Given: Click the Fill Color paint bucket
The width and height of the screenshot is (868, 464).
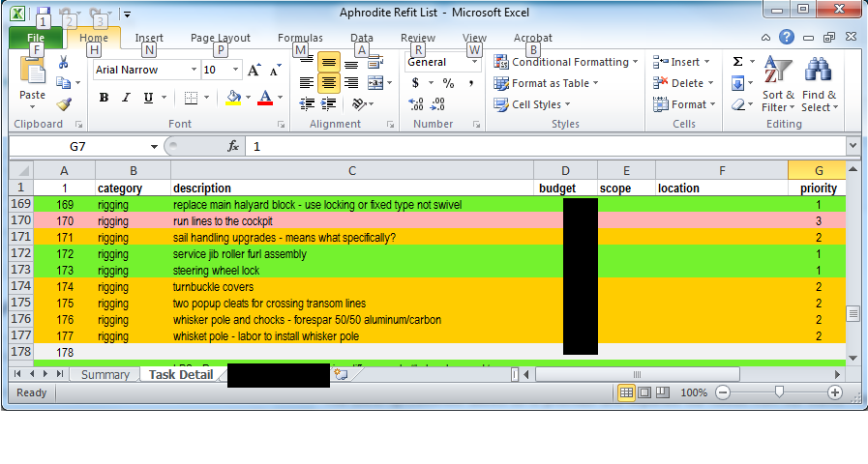Looking at the screenshot, I should [x=232, y=98].
